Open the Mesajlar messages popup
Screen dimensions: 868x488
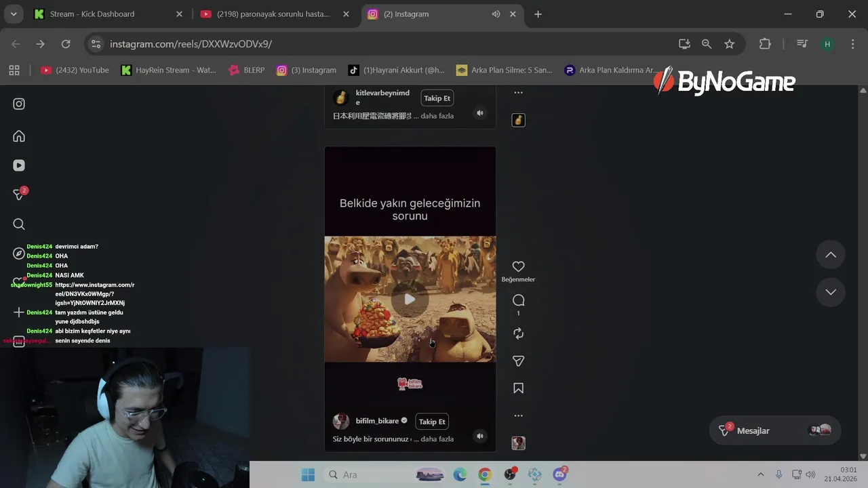coord(775,430)
